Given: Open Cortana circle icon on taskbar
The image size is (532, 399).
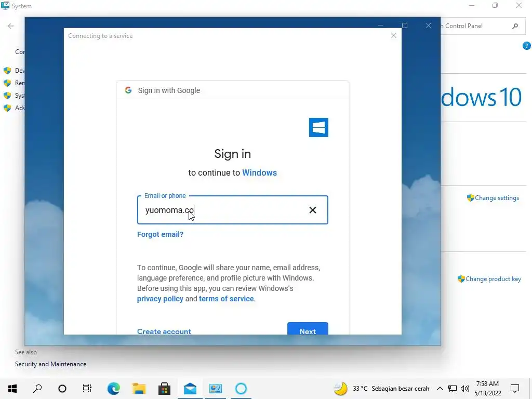Looking at the screenshot, I should point(62,389).
